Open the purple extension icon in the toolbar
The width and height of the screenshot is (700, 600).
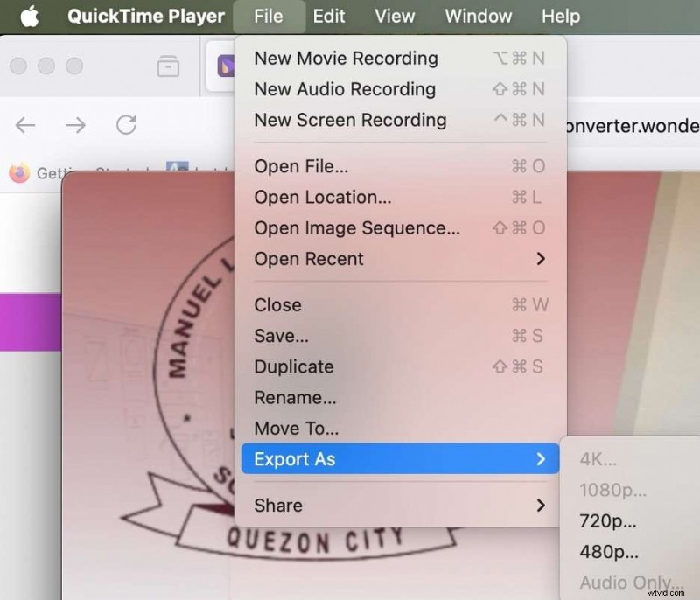225,66
